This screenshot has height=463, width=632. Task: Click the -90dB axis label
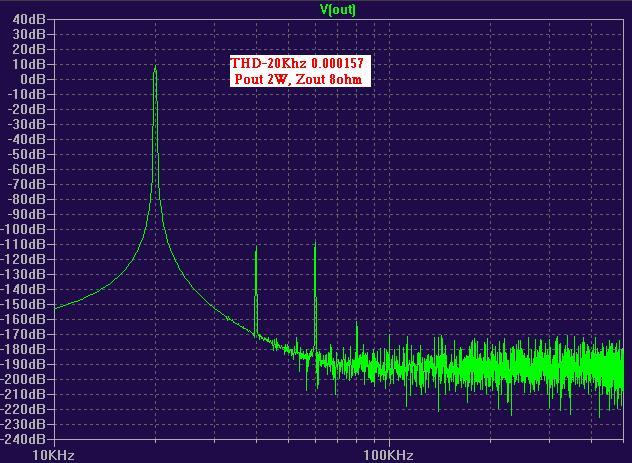[x=27, y=214]
